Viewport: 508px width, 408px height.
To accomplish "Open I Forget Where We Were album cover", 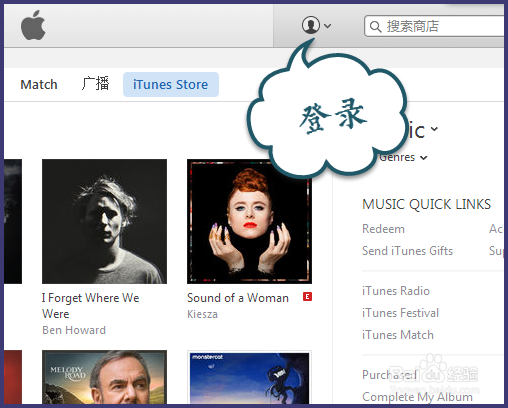I will 104,221.
